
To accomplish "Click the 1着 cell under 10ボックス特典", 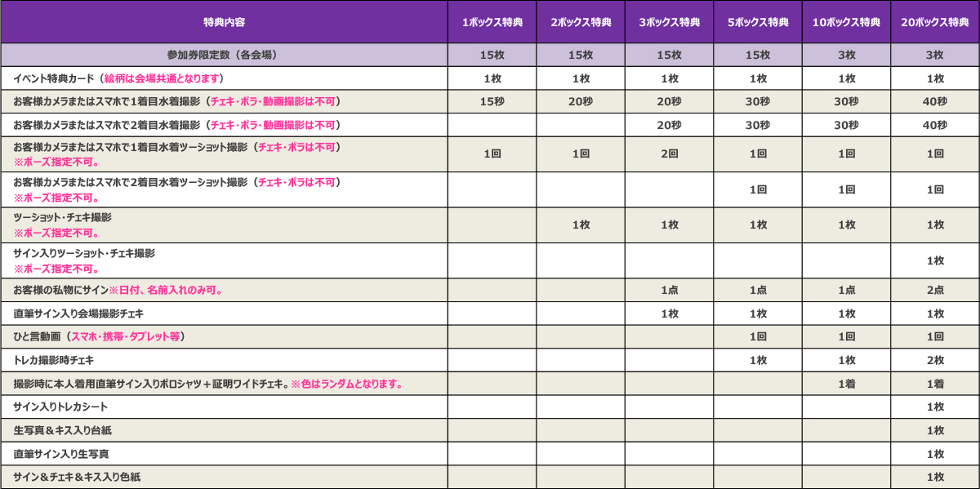I will pos(846,384).
